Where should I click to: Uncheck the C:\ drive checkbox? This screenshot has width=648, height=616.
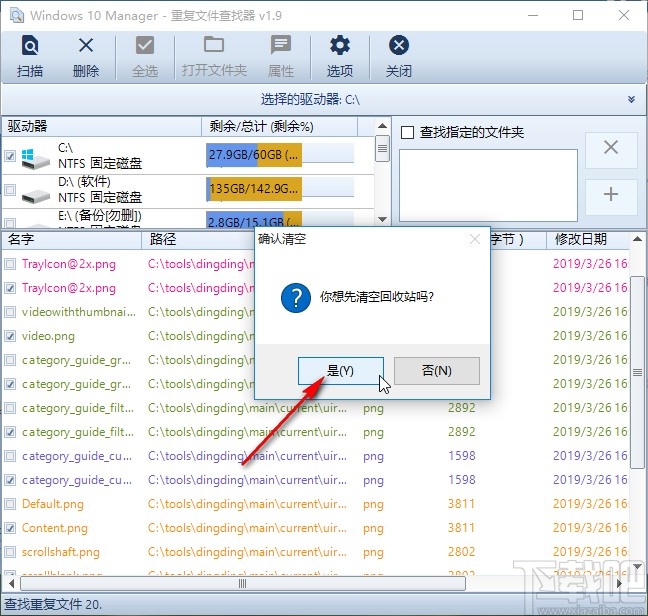[10, 156]
